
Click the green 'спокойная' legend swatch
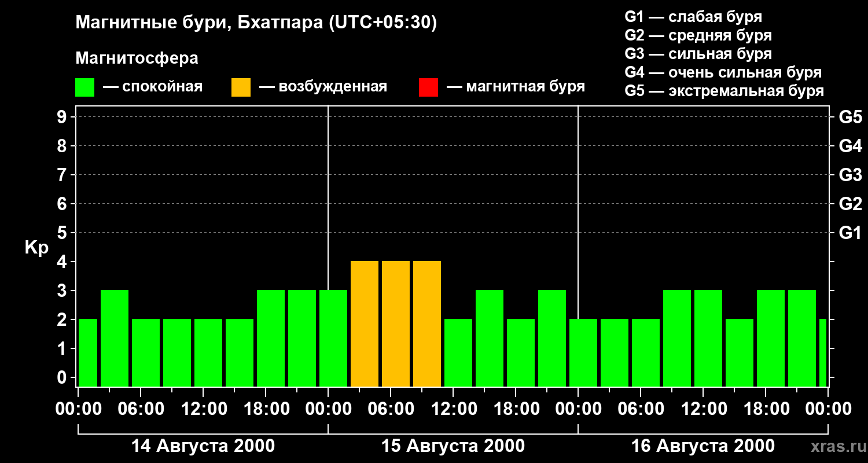click(x=84, y=87)
